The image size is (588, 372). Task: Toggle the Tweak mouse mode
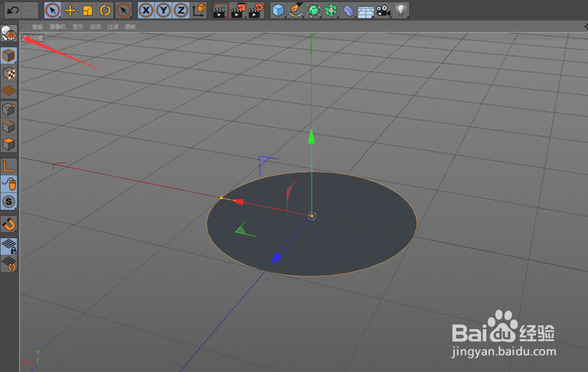[9, 184]
